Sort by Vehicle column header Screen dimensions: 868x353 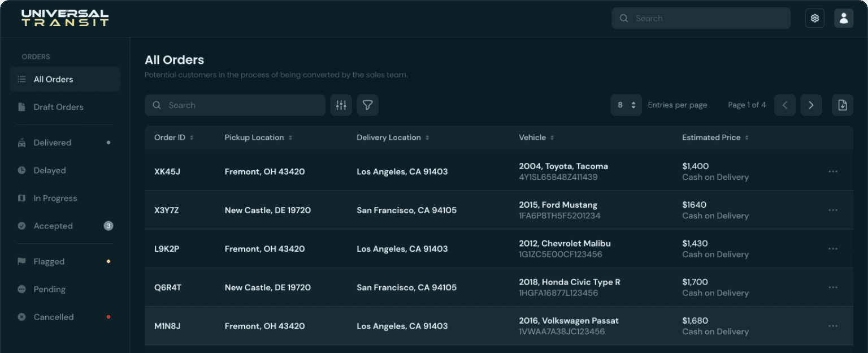(x=536, y=137)
